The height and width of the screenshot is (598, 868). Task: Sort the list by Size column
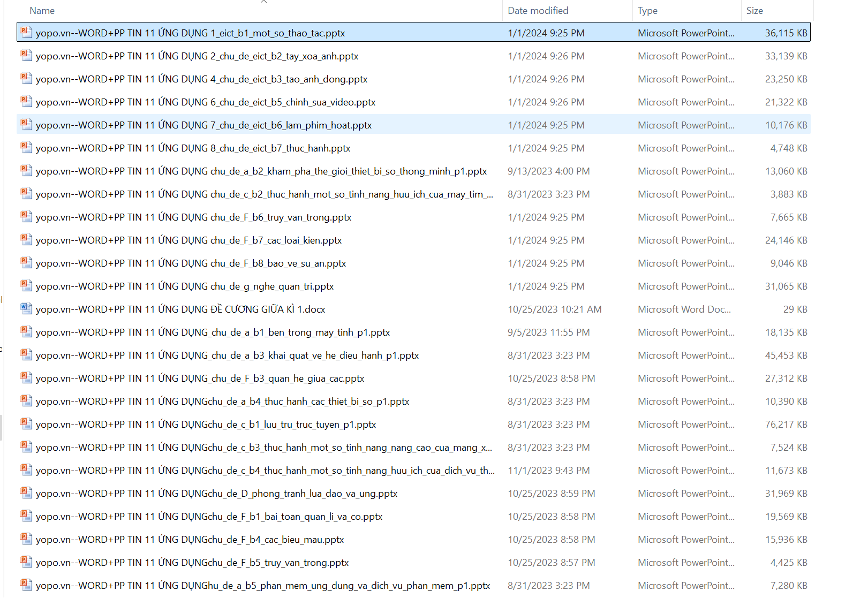pyautogui.click(x=754, y=11)
